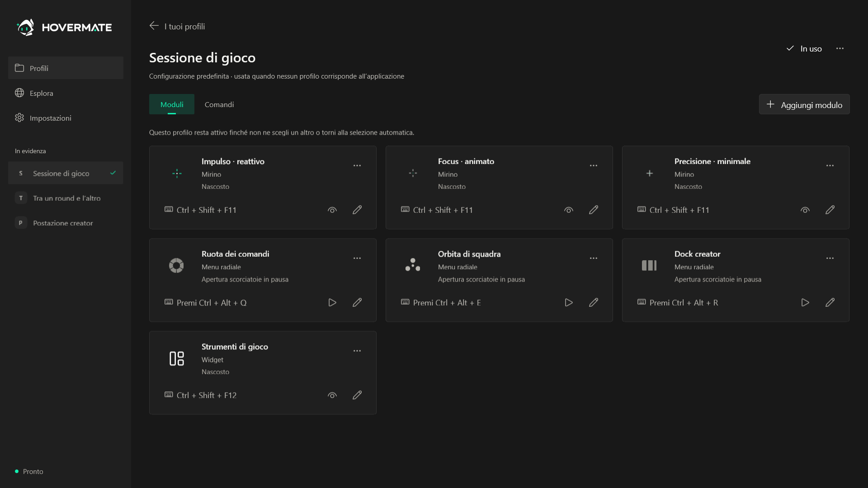Click the Dock creator bars icon
Screen dimensions: 868x488
point(649,265)
